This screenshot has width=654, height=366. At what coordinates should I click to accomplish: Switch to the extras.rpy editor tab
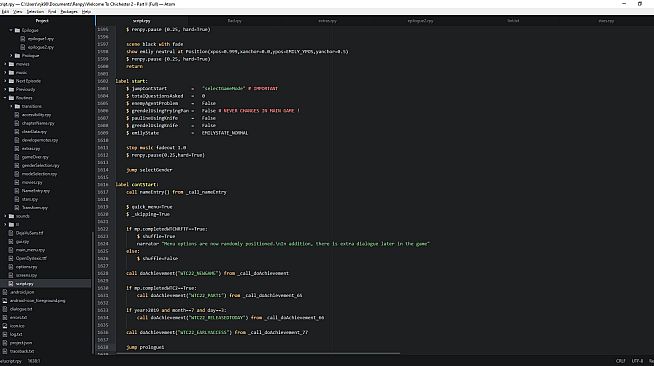pos(327,20)
